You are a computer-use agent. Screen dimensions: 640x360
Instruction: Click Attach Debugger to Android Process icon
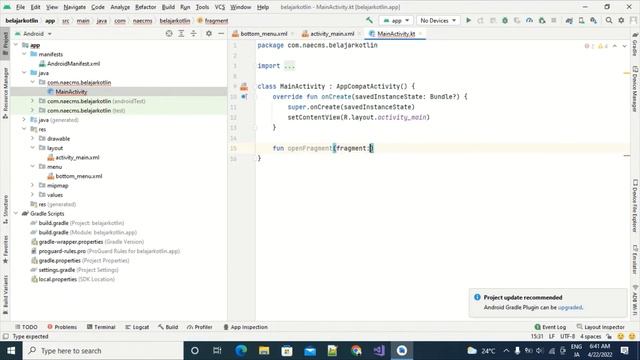coord(542,20)
